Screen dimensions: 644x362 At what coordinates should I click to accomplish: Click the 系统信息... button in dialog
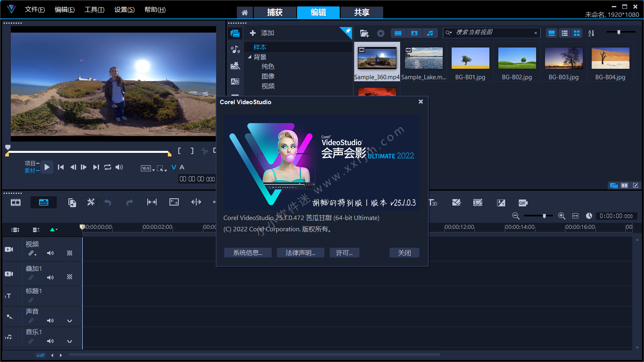248,253
